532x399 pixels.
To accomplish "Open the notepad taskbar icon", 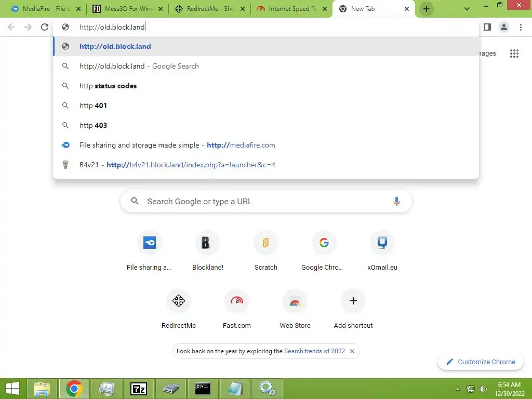I will tap(235, 389).
